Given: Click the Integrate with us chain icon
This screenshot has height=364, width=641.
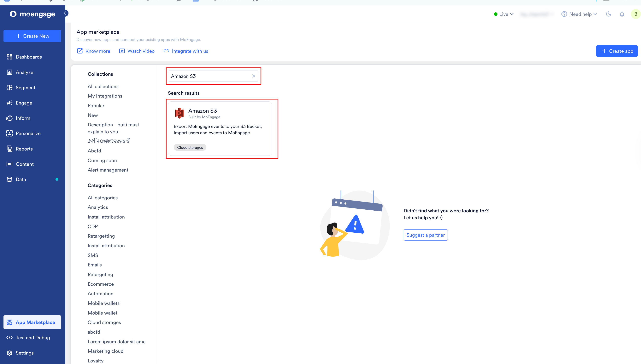Looking at the screenshot, I should [x=166, y=51].
